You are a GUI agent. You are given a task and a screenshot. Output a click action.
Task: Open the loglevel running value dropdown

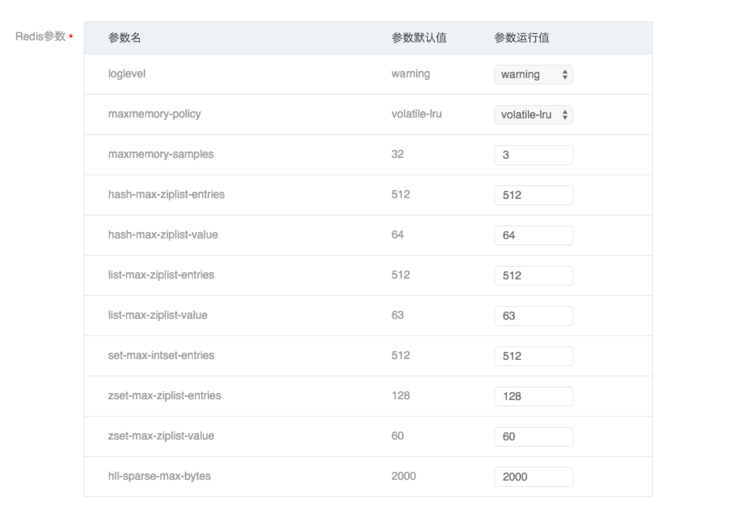click(533, 75)
